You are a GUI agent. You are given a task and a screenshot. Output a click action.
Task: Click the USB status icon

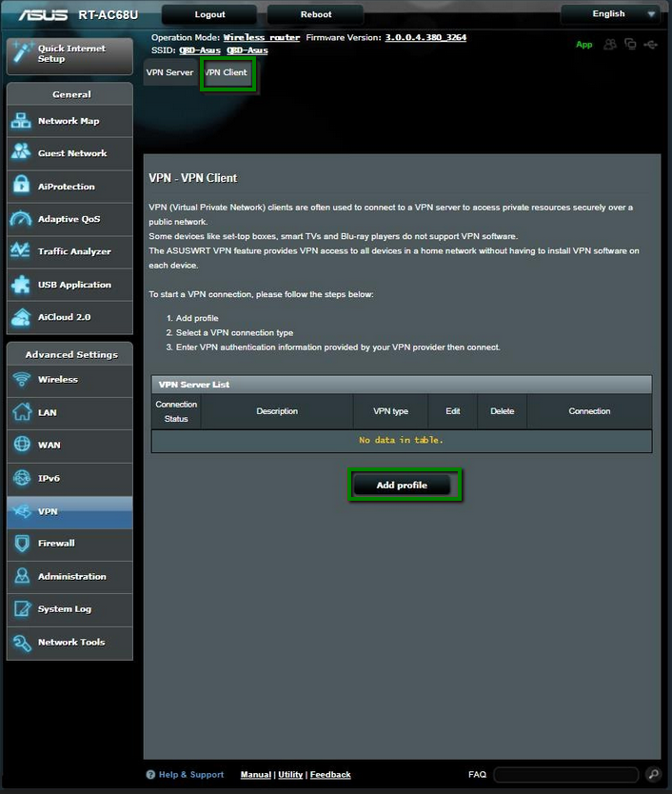point(651,45)
